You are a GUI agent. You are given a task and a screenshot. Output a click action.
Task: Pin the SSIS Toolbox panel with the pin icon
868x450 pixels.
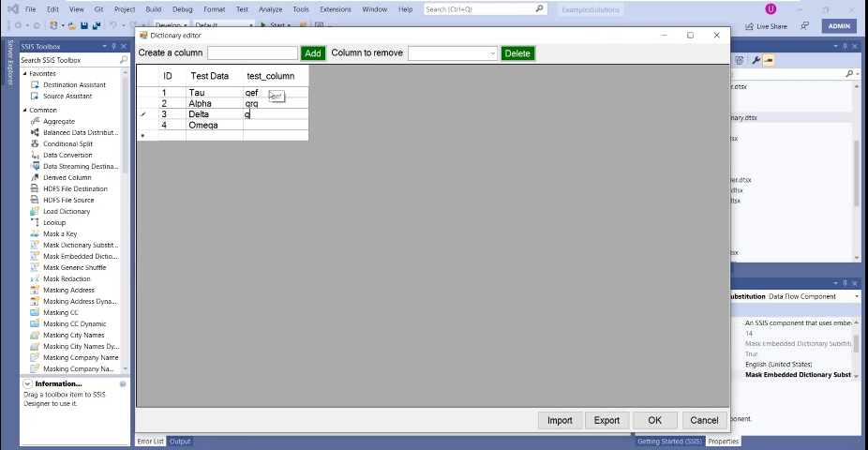coord(113,47)
